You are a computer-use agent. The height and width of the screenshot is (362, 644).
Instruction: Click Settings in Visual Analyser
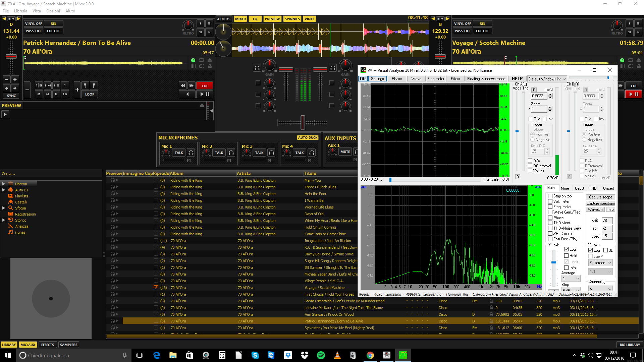point(377,79)
